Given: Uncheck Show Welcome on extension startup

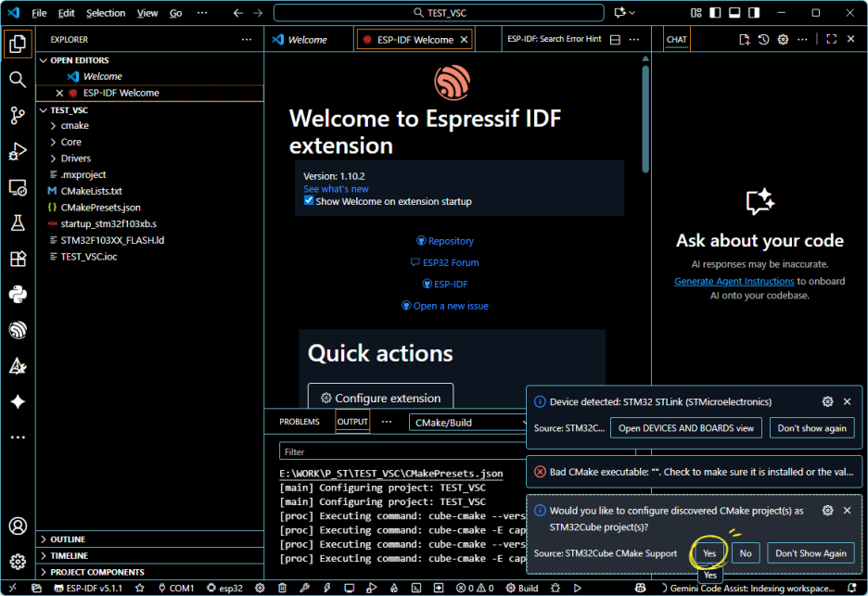Looking at the screenshot, I should 309,201.
